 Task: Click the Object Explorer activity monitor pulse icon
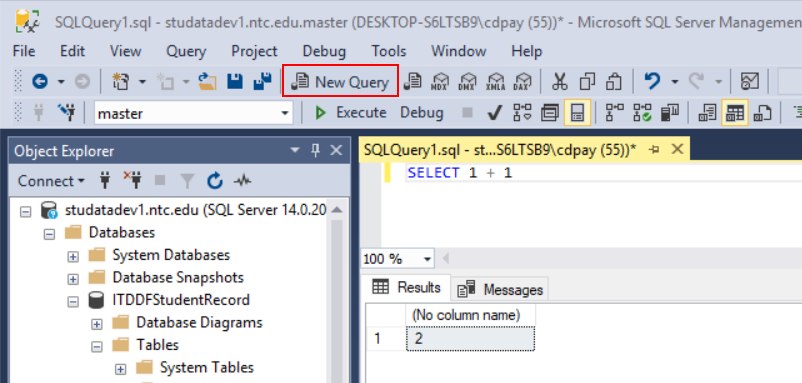click(x=242, y=181)
